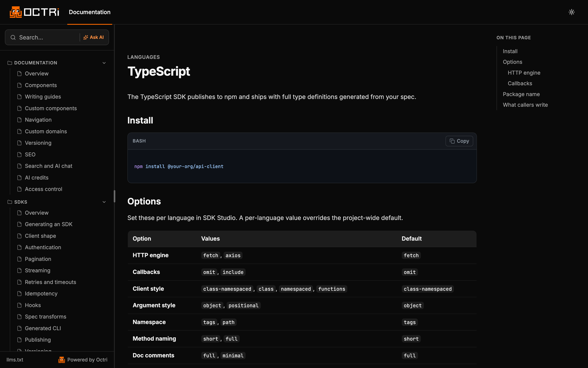The height and width of the screenshot is (368, 588).
Task: Click the Method naming row label
Action: click(154, 339)
